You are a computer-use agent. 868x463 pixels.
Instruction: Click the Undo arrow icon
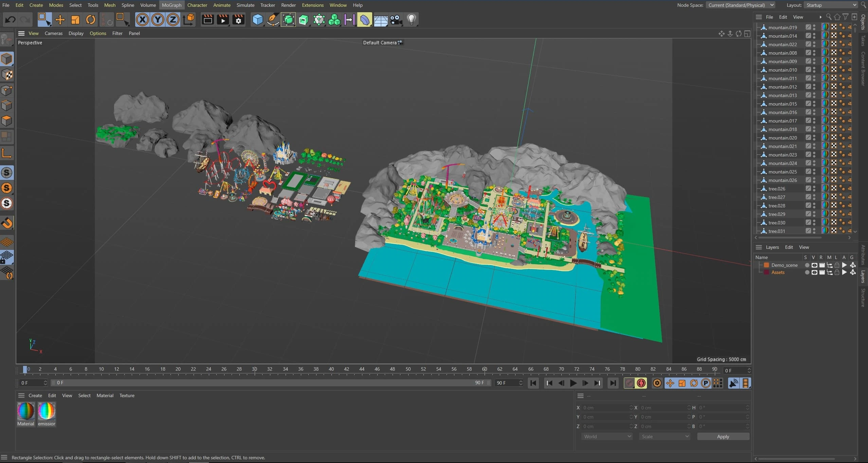point(10,20)
